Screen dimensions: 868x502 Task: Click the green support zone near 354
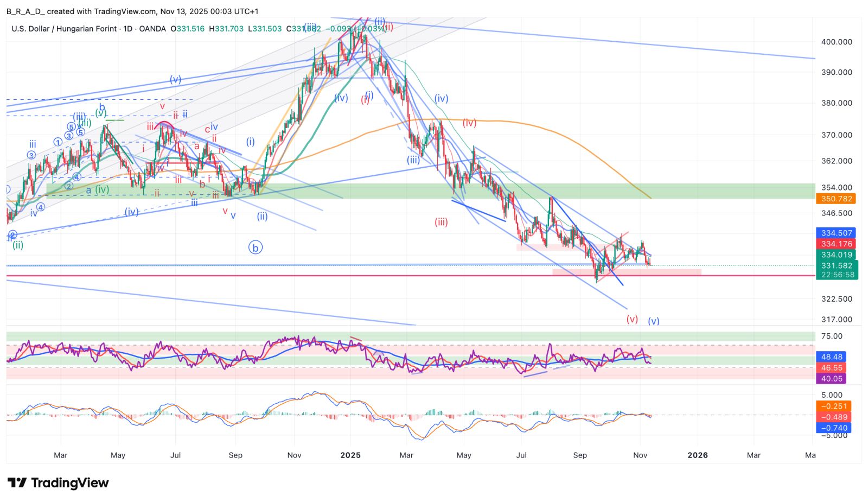[x=434, y=191]
